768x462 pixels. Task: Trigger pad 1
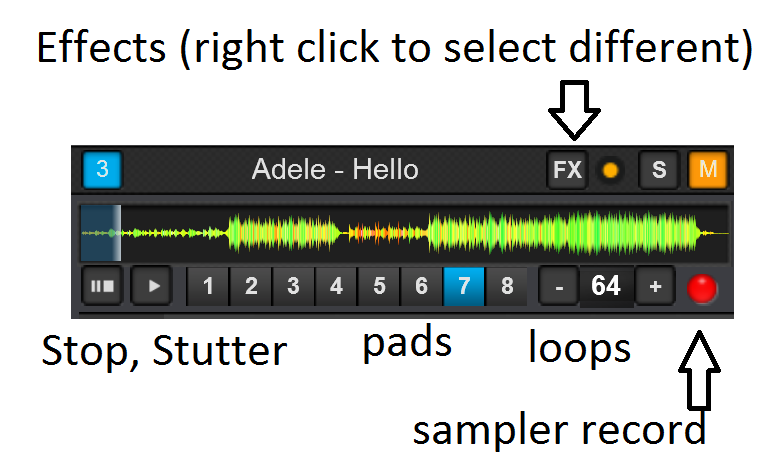(x=208, y=287)
